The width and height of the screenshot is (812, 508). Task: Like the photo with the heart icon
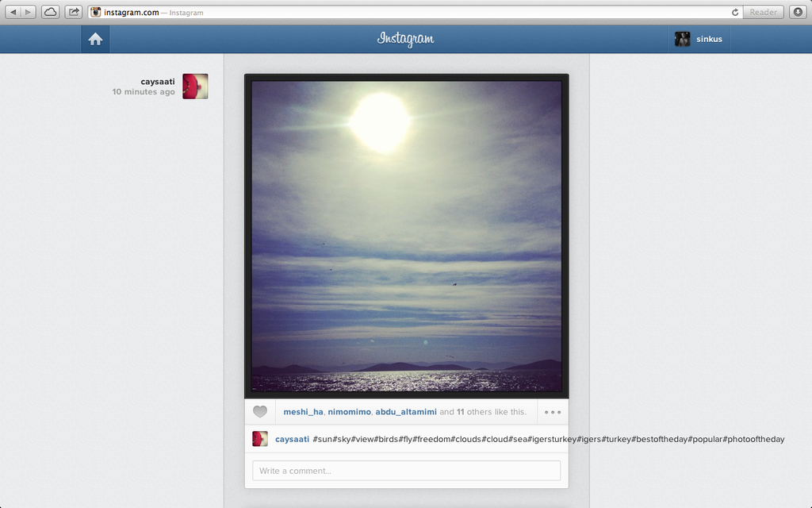click(260, 412)
